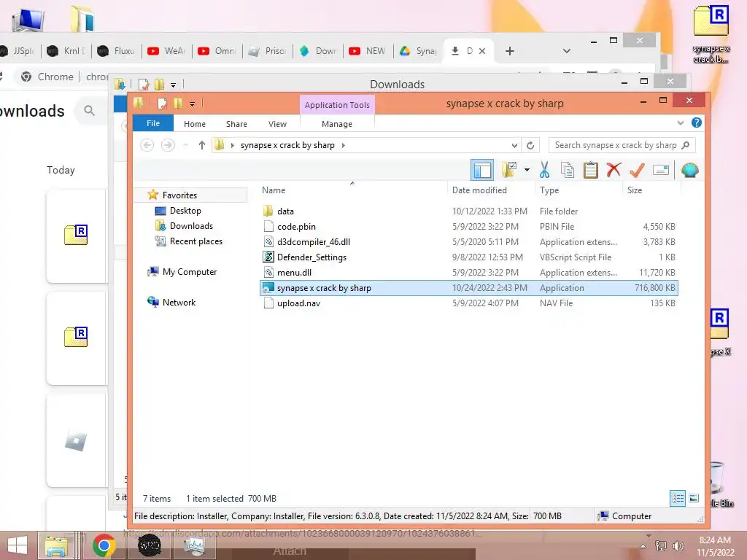747x560 pixels.
Task: Open Chrome tab search dropdown arrow
Action: pos(566,51)
